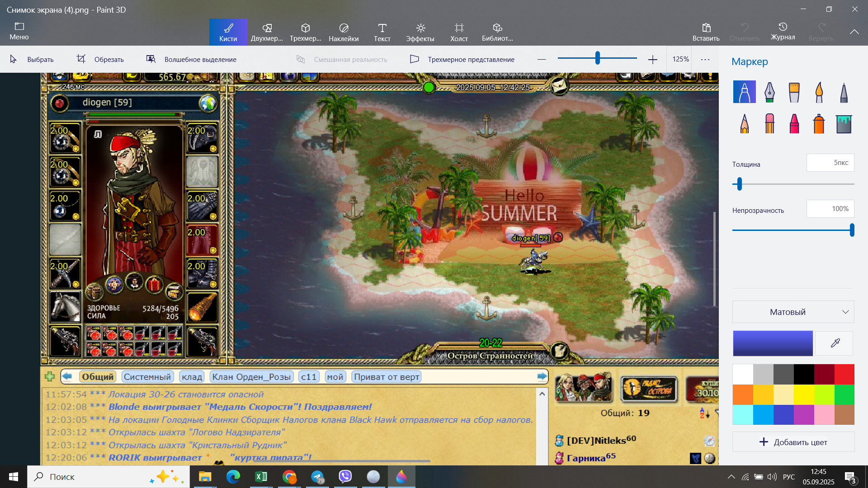Viewport: 868px width, 488px height.
Task: Show hidden system tray icons
Action: [x=731, y=477]
